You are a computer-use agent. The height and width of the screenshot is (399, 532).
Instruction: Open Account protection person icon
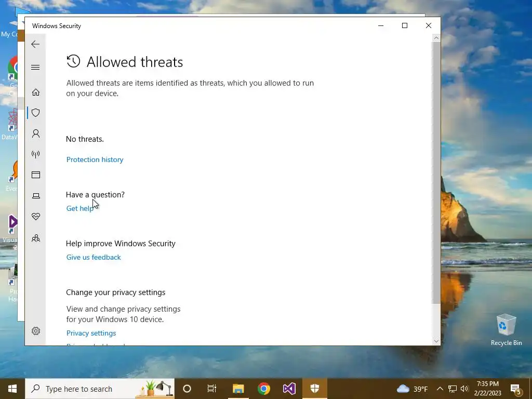pos(36,134)
